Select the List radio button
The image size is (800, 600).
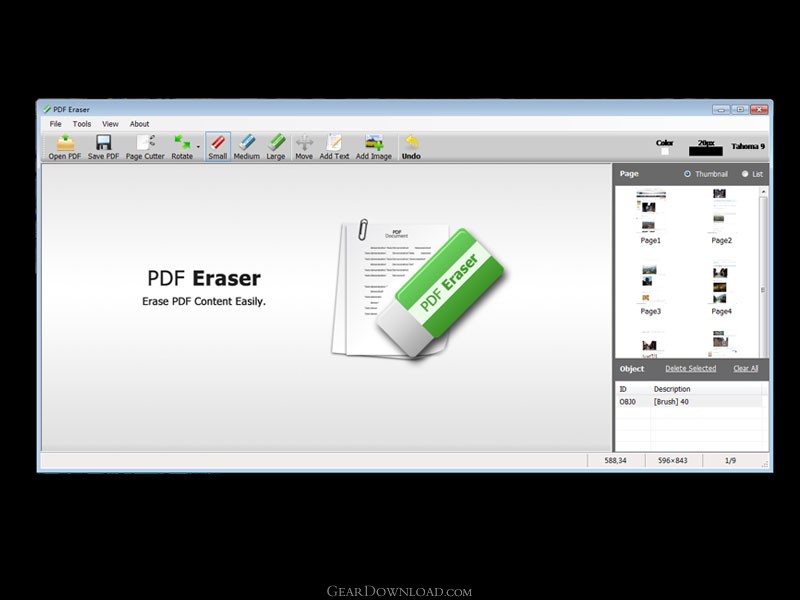pos(745,174)
